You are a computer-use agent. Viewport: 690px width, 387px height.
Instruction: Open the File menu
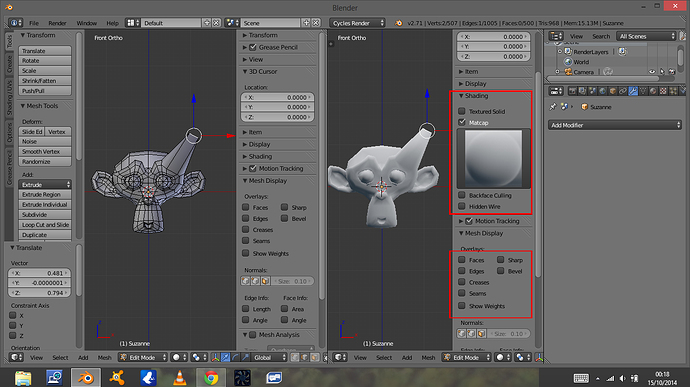(x=34, y=23)
